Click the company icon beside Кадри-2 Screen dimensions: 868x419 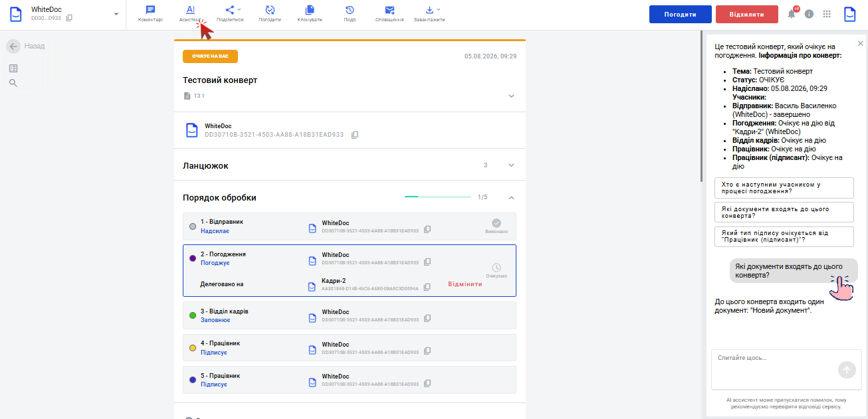click(312, 286)
